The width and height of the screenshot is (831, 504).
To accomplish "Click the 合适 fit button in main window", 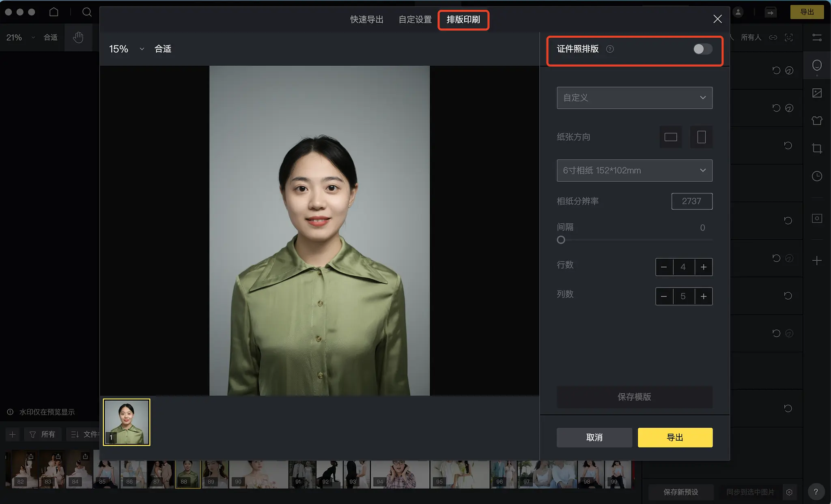I will [x=51, y=37].
